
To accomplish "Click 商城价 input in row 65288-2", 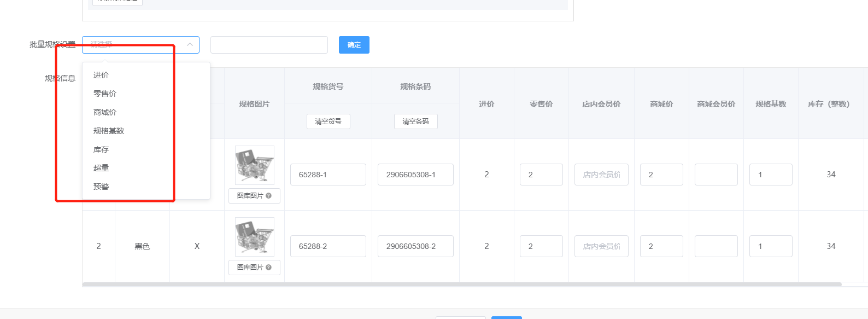I will pos(661,246).
